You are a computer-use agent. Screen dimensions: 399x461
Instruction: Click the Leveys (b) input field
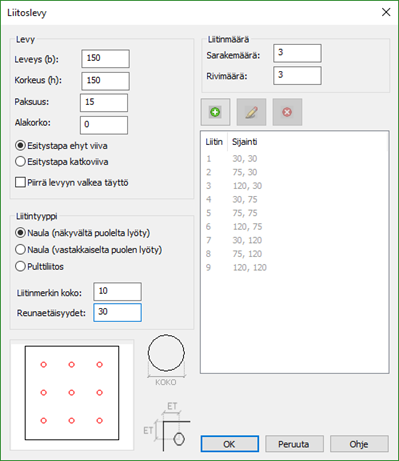[105, 59]
